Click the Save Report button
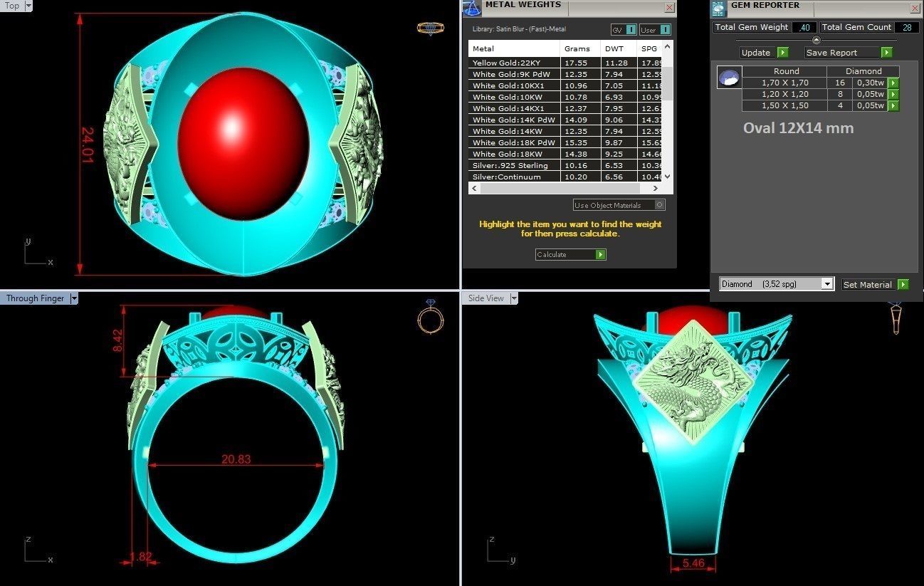 (x=843, y=52)
